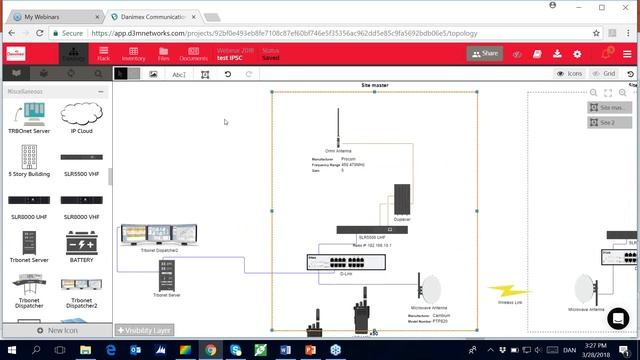Screen dimensions: 640x360
Task: Select the TRBOnet Server library icon
Action: [x=29, y=118]
